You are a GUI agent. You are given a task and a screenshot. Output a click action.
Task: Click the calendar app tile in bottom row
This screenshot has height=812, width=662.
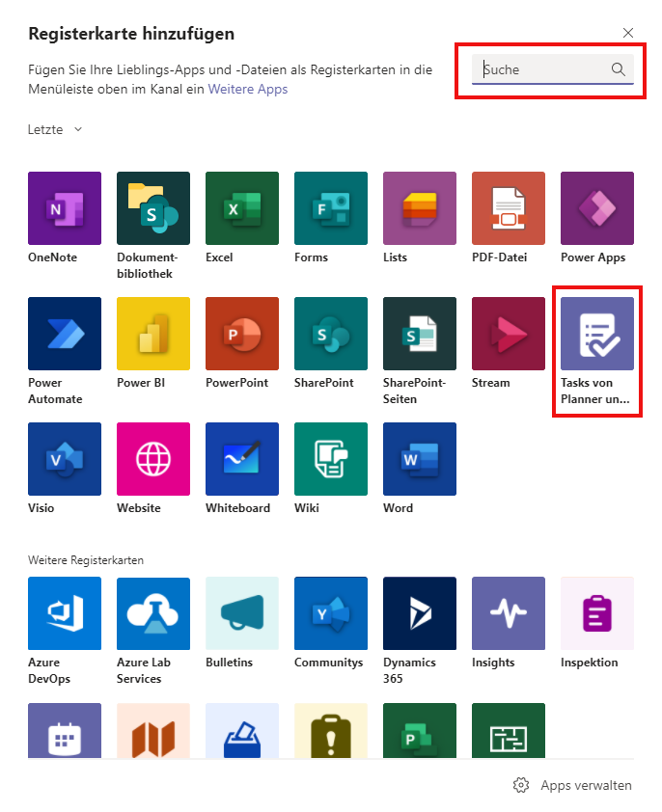pos(65,731)
